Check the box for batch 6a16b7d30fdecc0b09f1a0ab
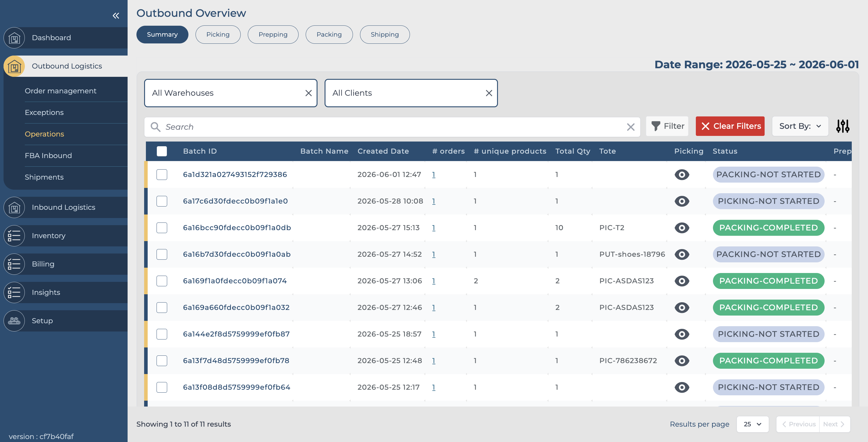The height and width of the screenshot is (442, 868). 162,255
